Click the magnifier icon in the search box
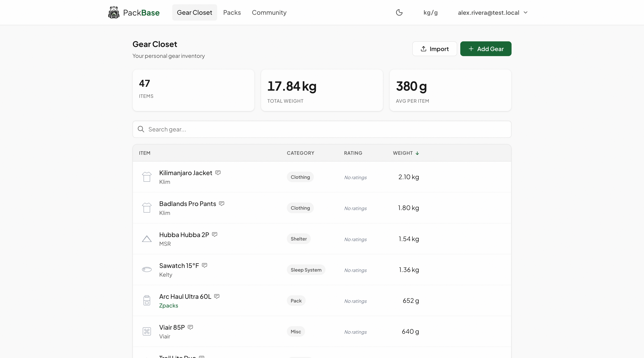The height and width of the screenshot is (358, 644). click(x=141, y=129)
